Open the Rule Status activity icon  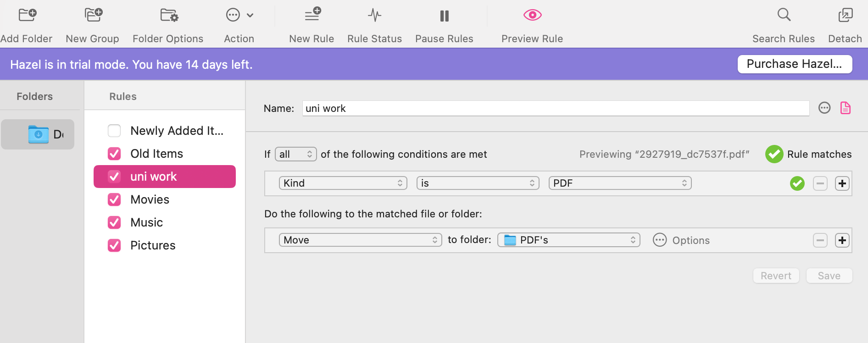tap(374, 16)
